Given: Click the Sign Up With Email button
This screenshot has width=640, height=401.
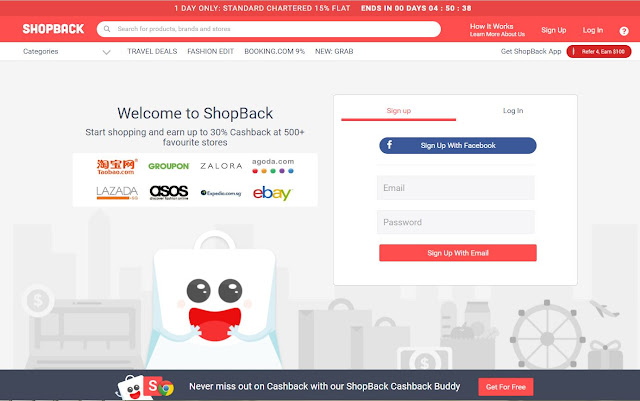Looking at the screenshot, I should (458, 253).
